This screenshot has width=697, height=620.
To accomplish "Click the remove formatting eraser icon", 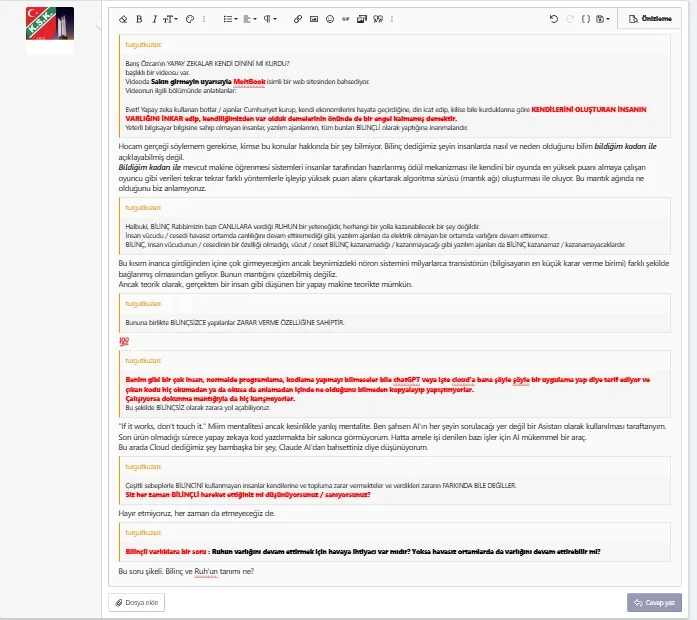I will 123,19.
